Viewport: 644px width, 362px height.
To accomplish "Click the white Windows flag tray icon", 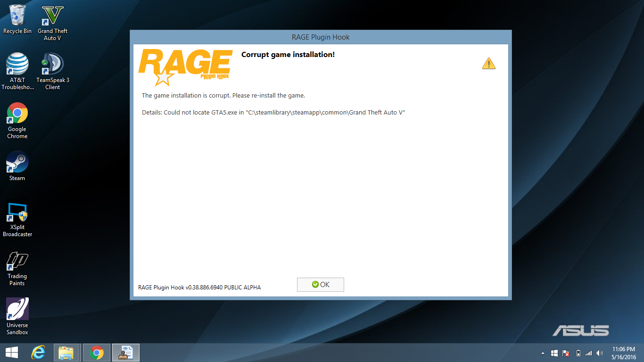I will (554, 353).
